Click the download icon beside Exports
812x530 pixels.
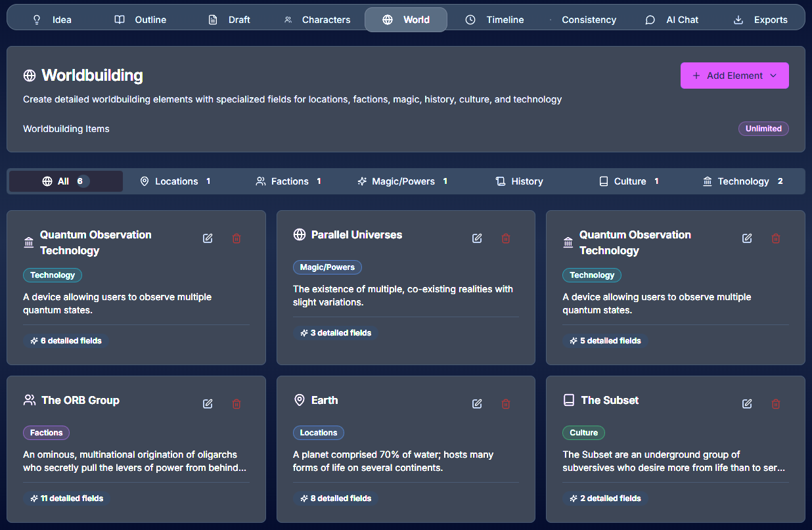tap(739, 20)
